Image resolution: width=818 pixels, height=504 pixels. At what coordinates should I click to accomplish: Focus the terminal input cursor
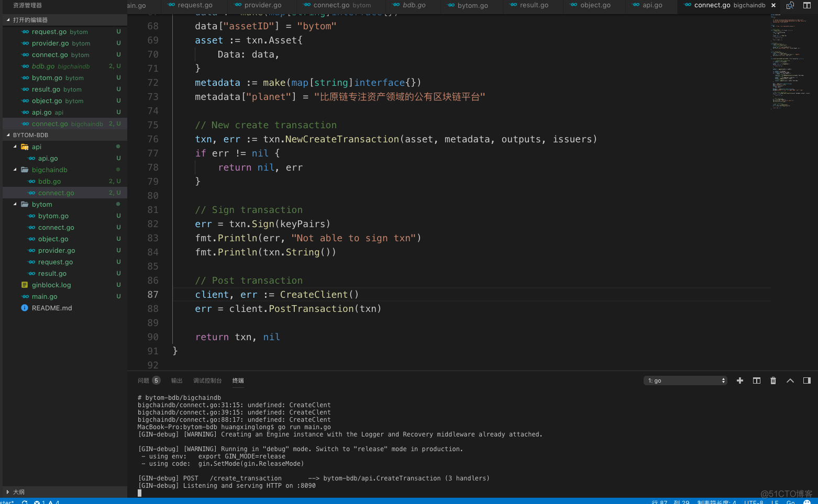click(140, 493)
